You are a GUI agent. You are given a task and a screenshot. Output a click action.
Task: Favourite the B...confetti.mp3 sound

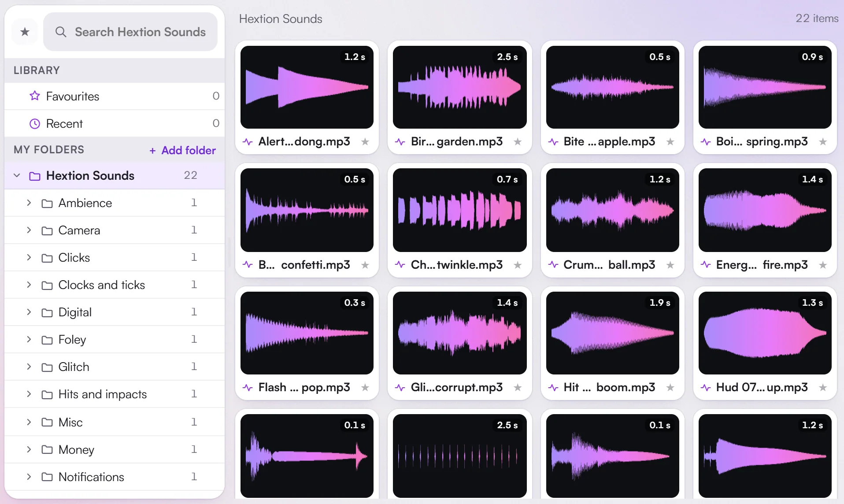click(365, 265)
